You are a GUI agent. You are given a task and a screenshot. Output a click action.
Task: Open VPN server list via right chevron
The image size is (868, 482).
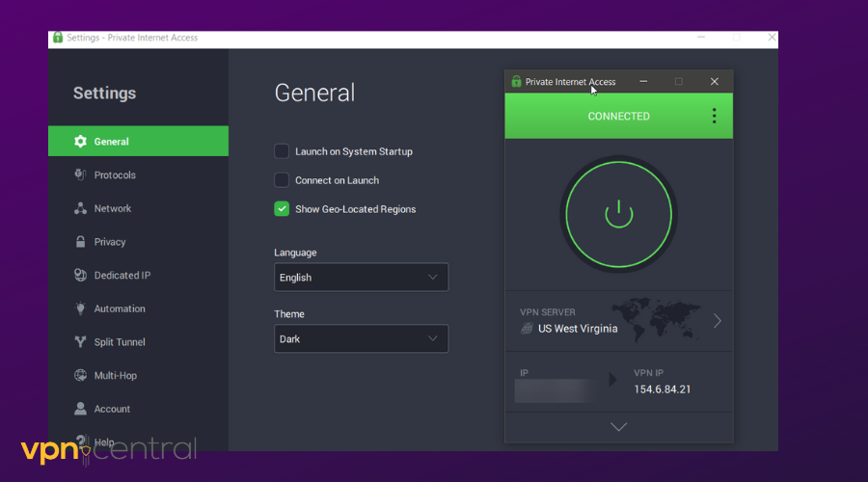[718, 321]
